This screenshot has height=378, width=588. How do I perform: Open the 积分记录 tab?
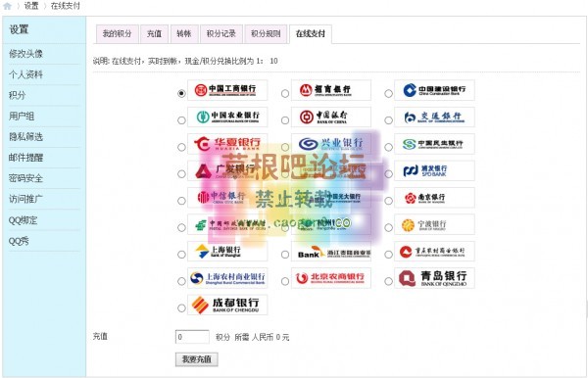(x=221, y=33)
